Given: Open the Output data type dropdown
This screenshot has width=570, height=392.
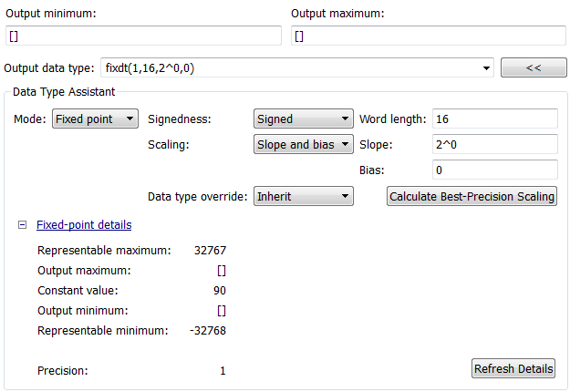Looking at the screenshot, I should [x=486, y=68].
